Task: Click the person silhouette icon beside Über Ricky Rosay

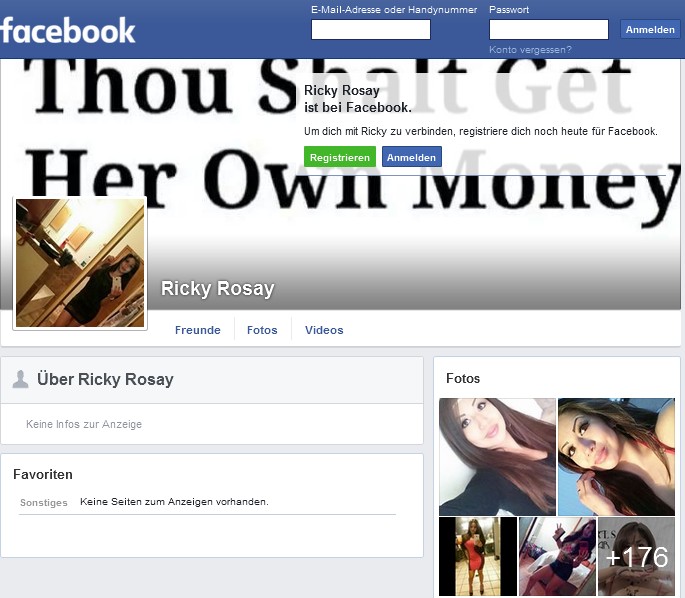Action: coord(20,379)
